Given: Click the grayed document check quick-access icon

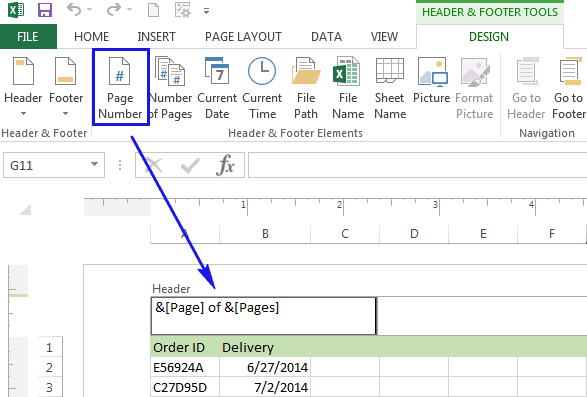Looking at the screenshot, I should click(x=183, y=10).
